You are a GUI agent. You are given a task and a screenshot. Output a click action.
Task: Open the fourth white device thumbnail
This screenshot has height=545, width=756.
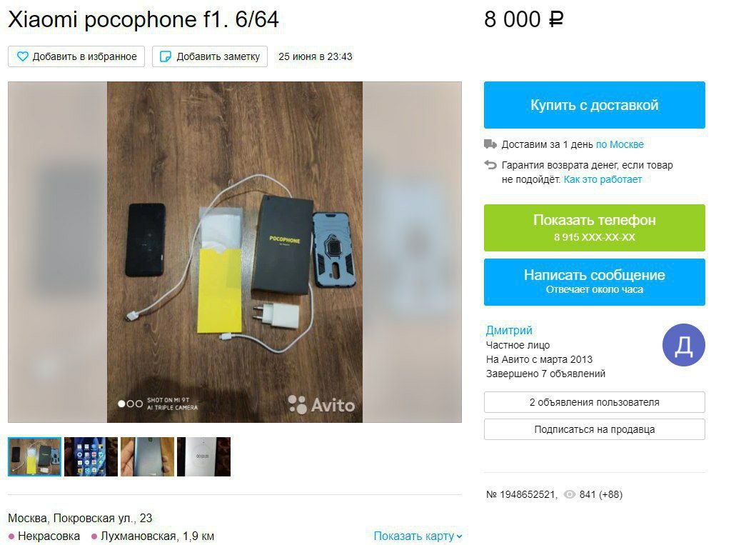tap(204, 456)
